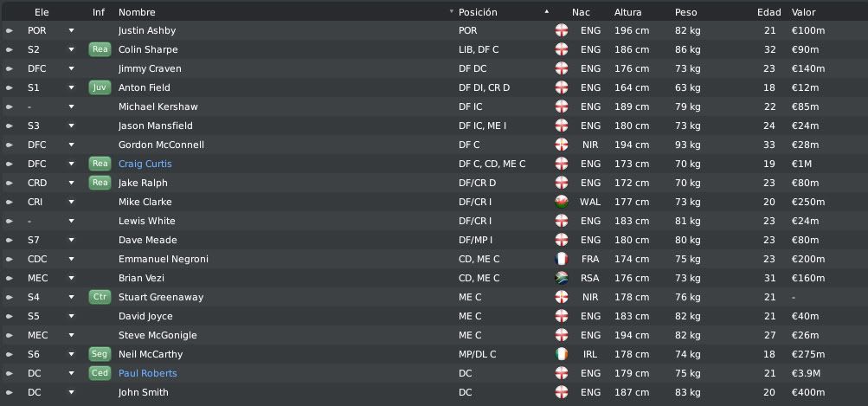Select the Jimmy Craven player row
This screenshot has width=868, height=406.
coord(434,68)
